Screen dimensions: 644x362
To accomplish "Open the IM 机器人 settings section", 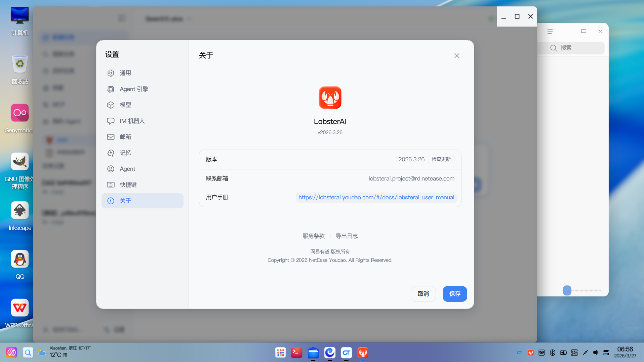I will point(131,121).
